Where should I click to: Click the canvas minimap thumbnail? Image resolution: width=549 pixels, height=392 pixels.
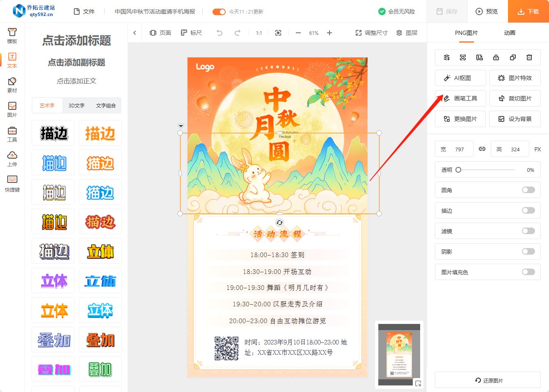(x=399, y=355)
